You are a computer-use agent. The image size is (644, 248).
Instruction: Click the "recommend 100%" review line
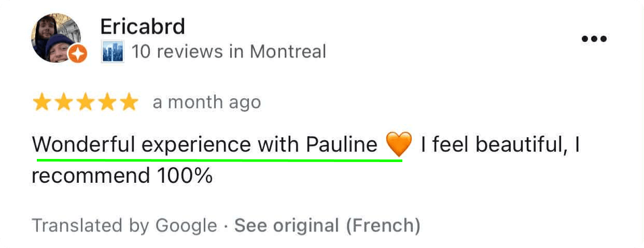[122, 176]
